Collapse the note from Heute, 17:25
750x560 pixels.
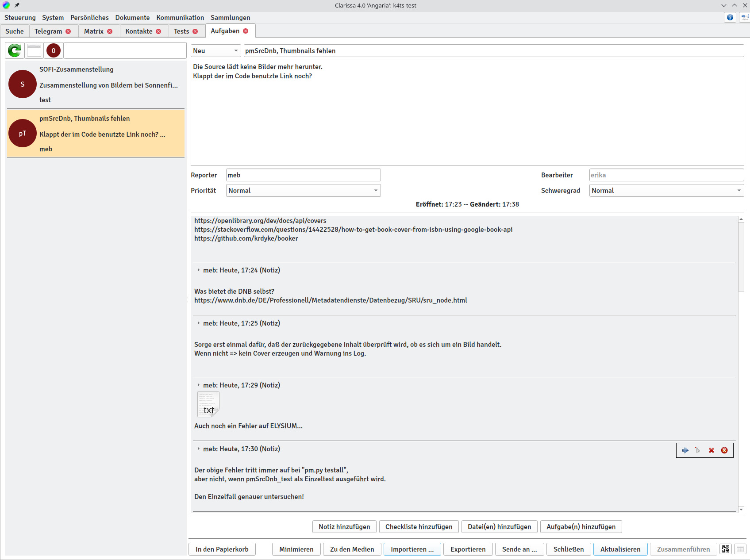[x=198, y=323]
